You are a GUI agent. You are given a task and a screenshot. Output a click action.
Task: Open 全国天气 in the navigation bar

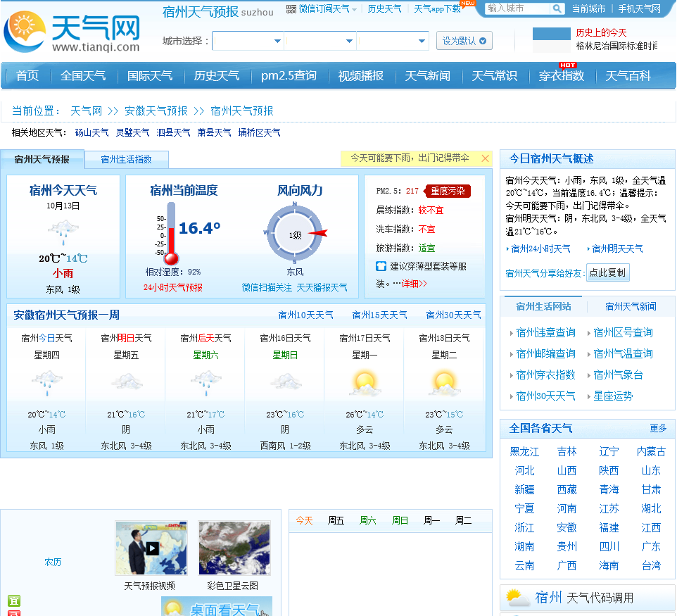point(83,76)
